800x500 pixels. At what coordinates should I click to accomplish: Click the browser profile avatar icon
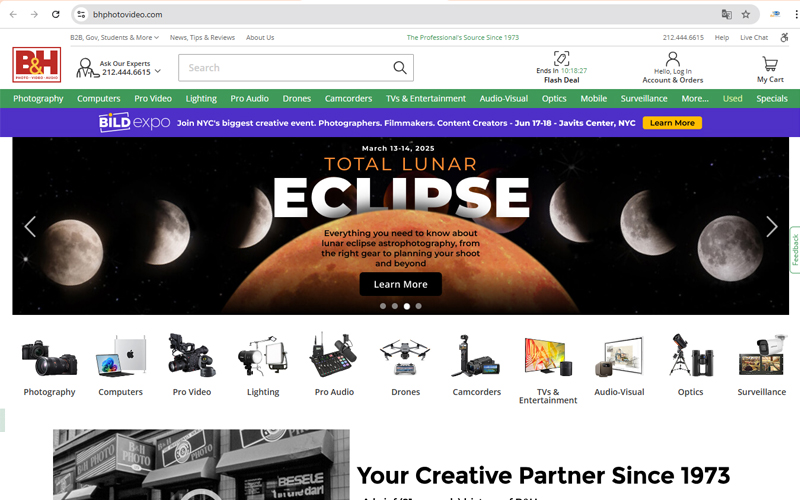click(x=775, y=14)
